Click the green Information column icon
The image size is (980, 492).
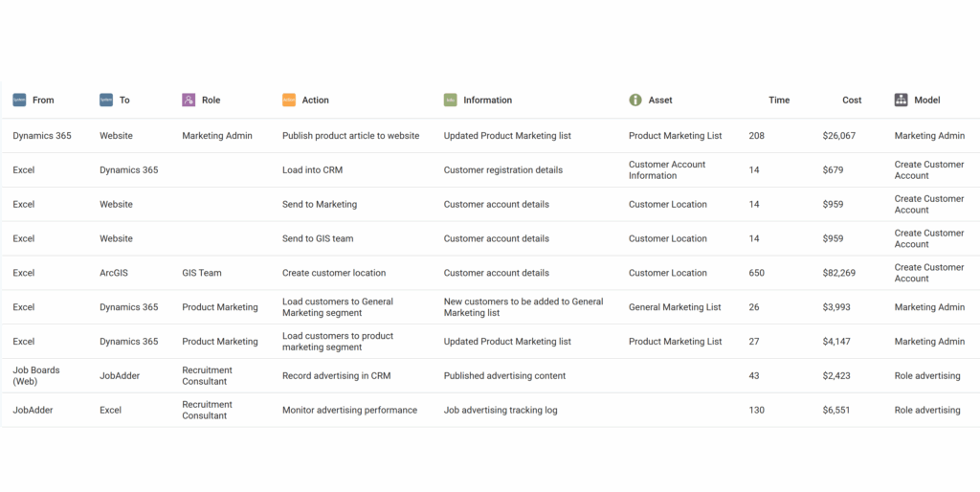451,100
